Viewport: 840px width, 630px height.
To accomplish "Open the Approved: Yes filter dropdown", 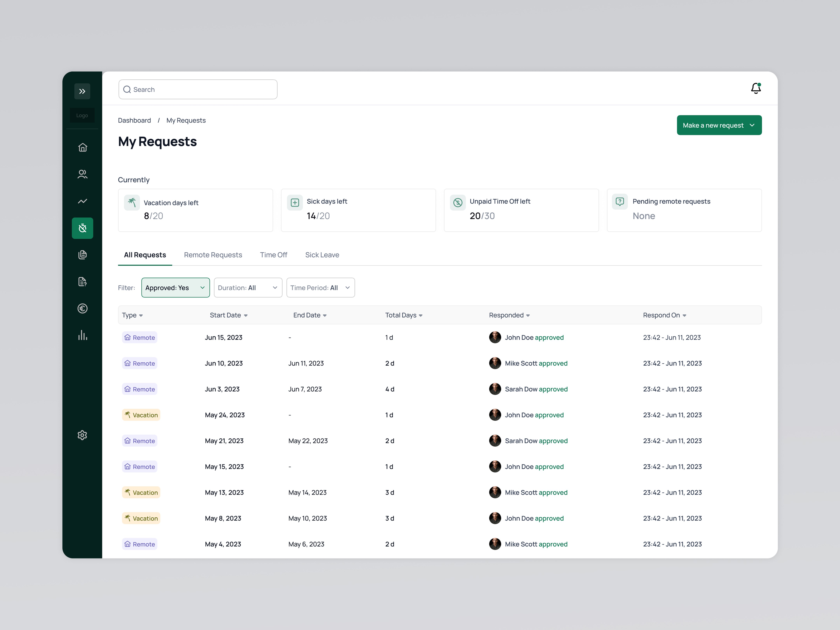I will [175, 288].
